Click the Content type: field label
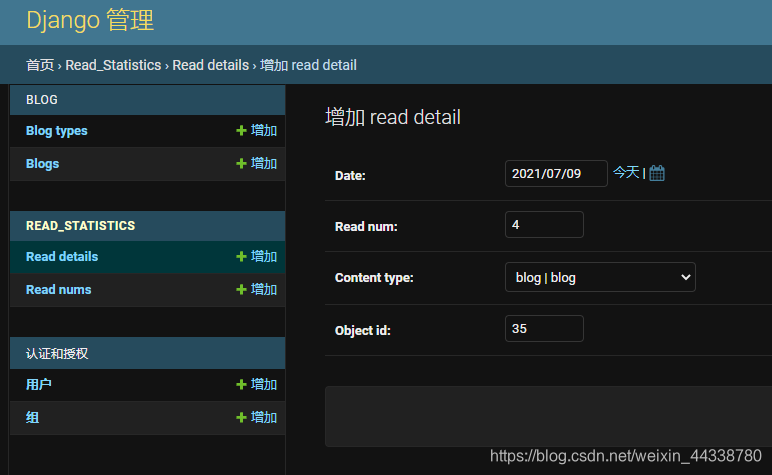The width and height of the screenshot is (772, 475). [x=374, y=278]
